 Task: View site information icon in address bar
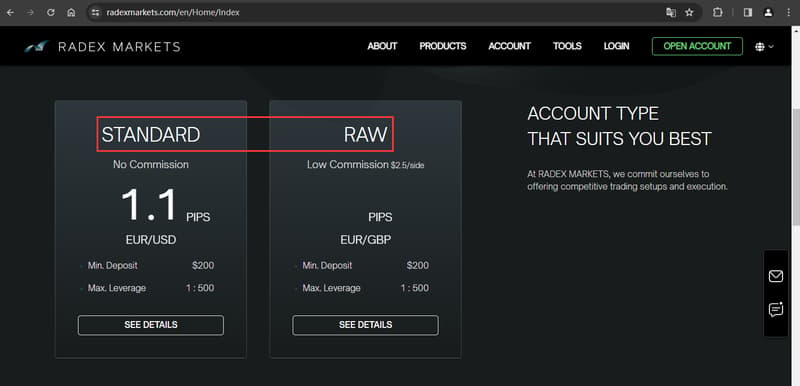[x=95, y=13]
